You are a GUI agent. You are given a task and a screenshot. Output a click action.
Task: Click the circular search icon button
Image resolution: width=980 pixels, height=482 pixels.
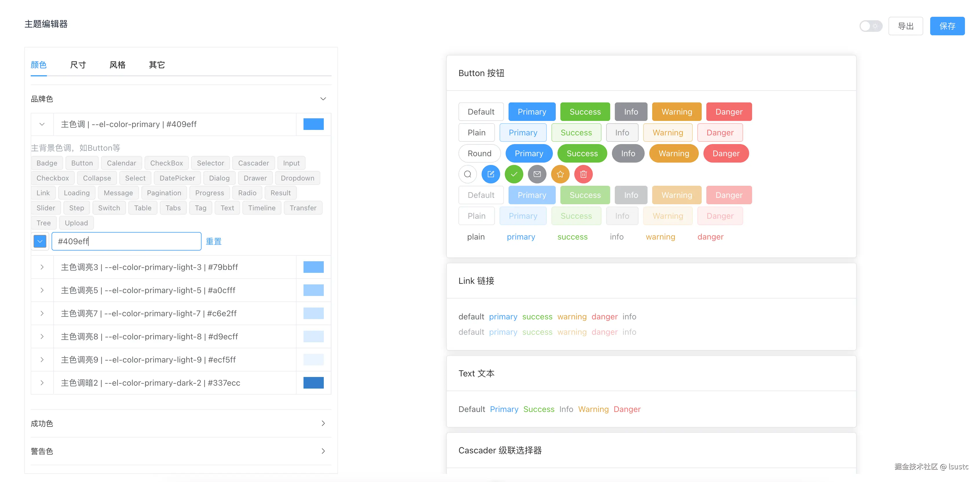pos(467,174)
